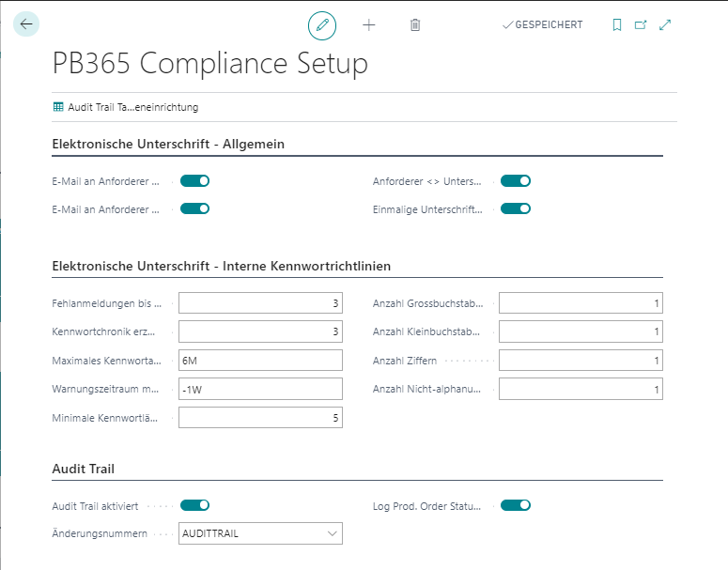Click Anzahl Ziffern field
This screenshot has height=570, width=728.
click(x=581, y=361)
